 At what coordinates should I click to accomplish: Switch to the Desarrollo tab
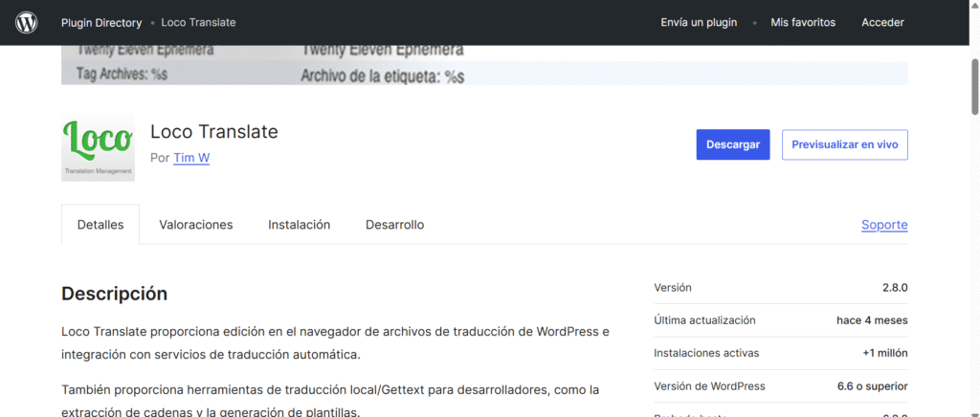[395, 225]
